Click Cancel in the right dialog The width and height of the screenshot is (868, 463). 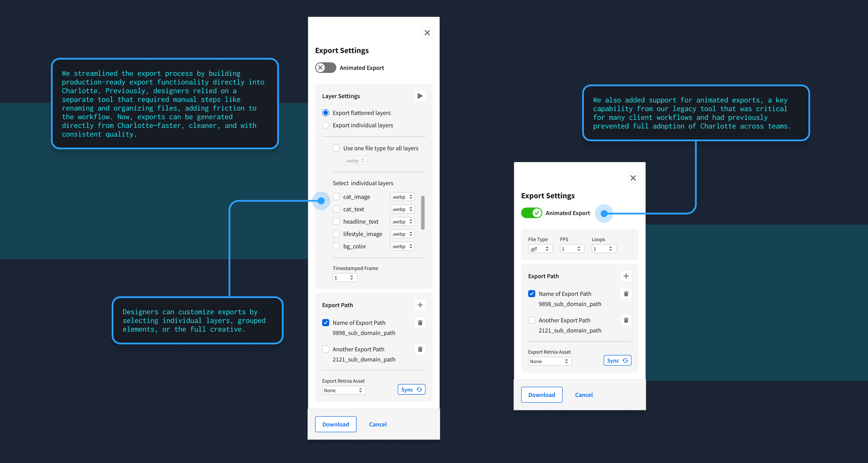tap(584, 395)
